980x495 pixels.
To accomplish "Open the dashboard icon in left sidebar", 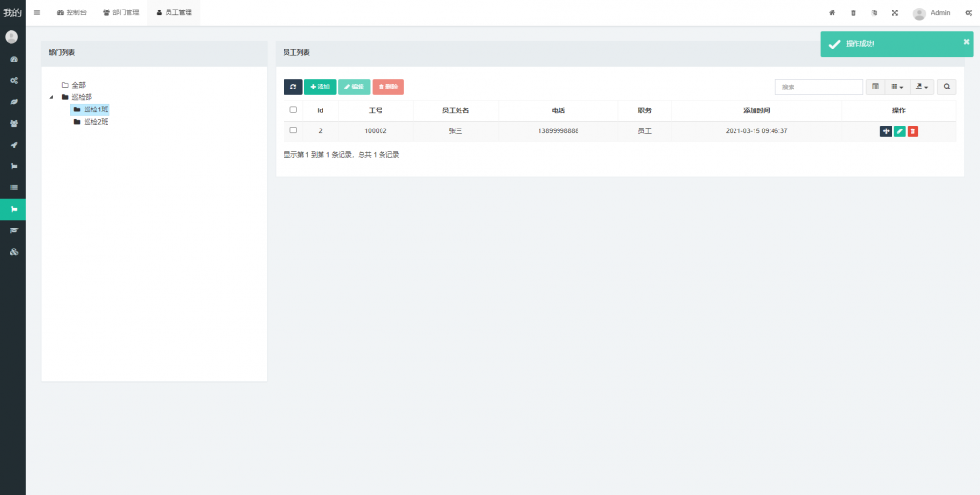I will click(x=13, y=59).
